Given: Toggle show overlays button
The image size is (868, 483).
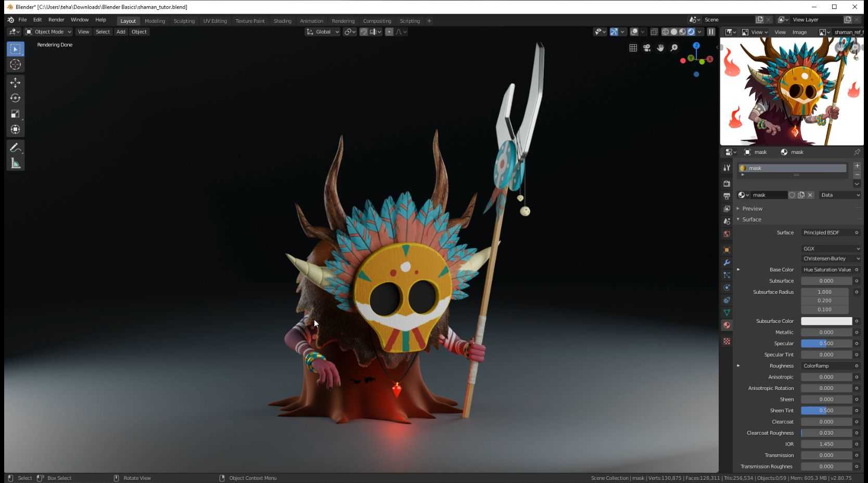Looking at the screenshot, I should tap(634, 32).
